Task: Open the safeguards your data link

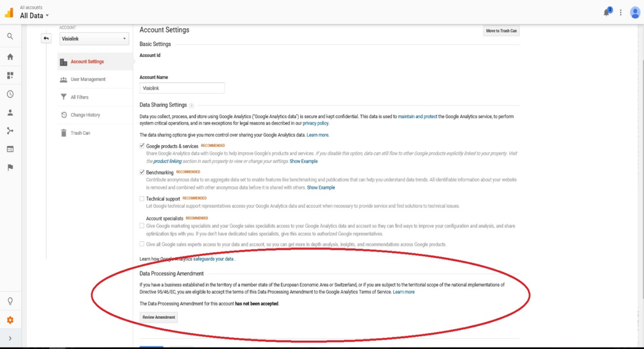Action: pyautogui.click(x=213, y=259)
